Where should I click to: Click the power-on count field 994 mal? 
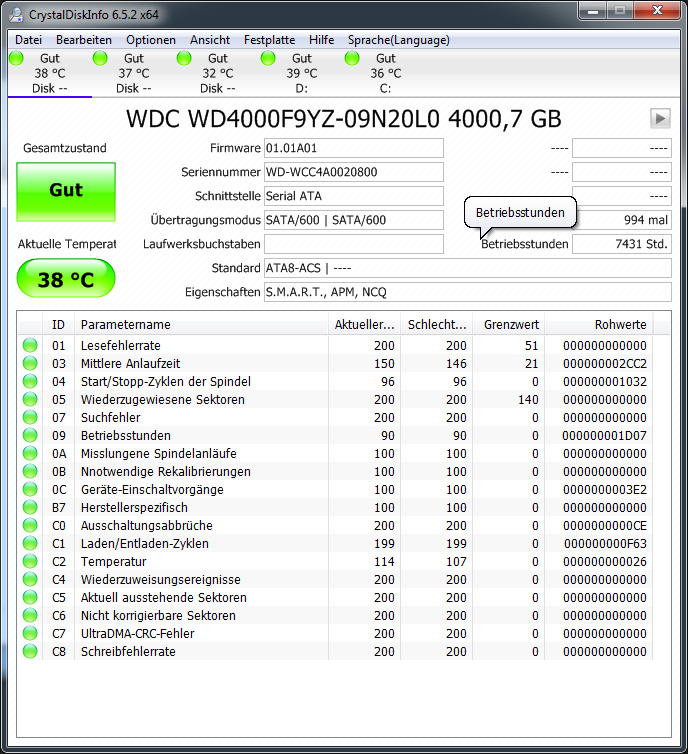click(622, 220)
